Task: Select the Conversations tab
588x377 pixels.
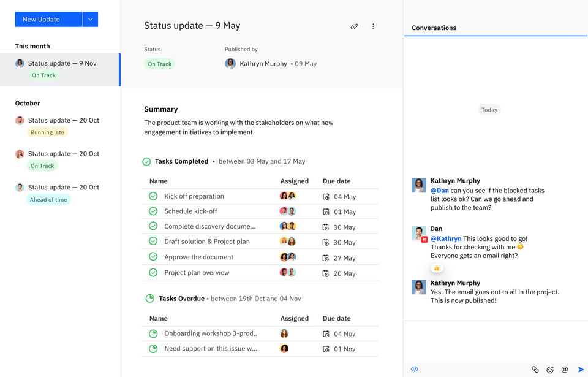Action: click(x=434, y=28)
